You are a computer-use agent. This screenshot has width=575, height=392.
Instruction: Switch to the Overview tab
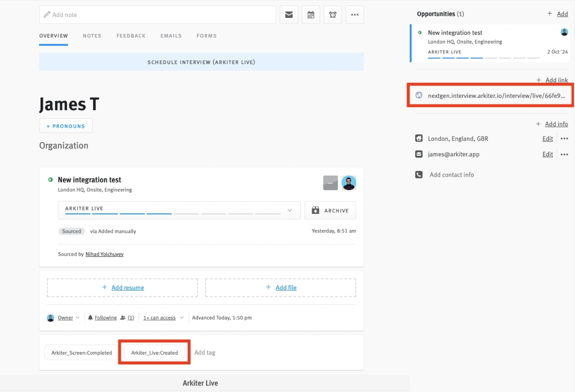53,36
